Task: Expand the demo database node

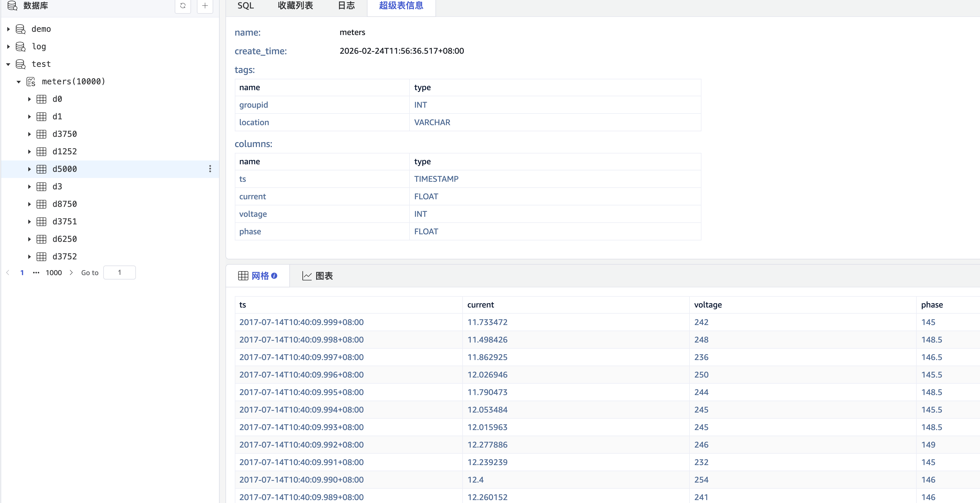Action: (x=8, y=29)
